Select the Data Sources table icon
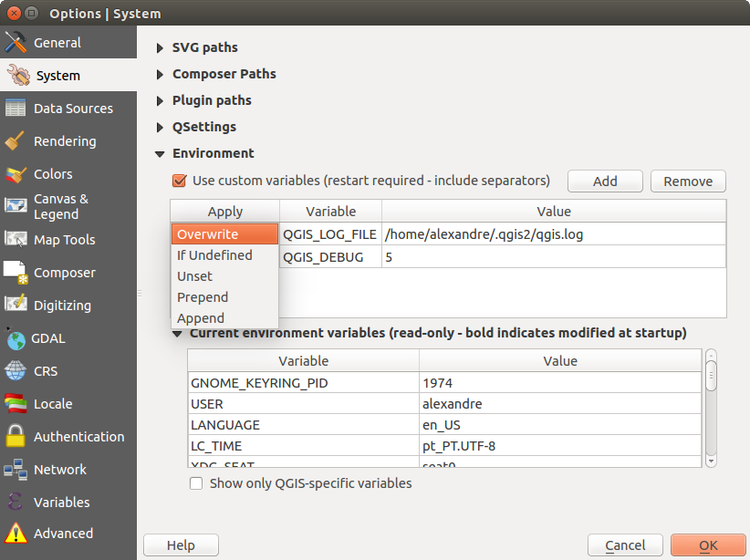 tap(16, 109)
